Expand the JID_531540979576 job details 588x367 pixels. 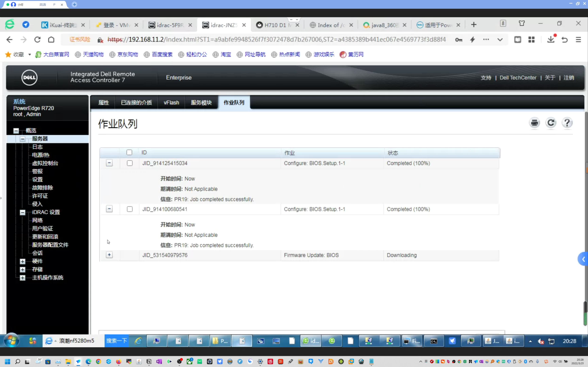pyautogui.click(x=109, y=255)
